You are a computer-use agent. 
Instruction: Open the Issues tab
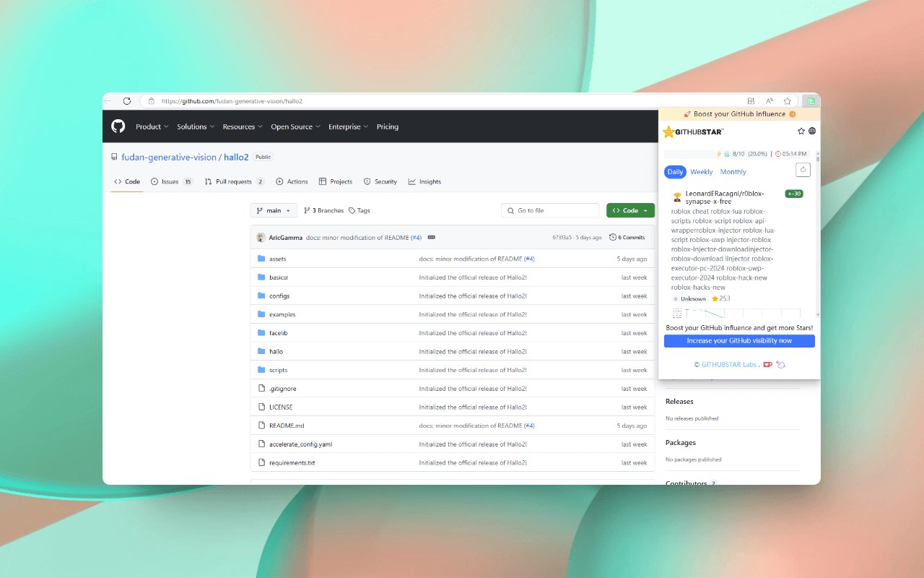[172, 181]
